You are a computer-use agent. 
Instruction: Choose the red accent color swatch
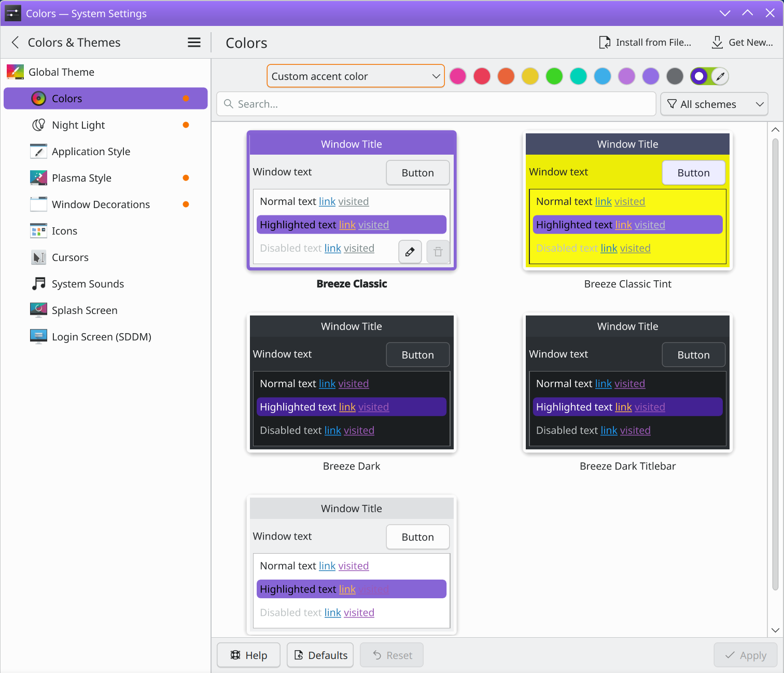(482, 76)
